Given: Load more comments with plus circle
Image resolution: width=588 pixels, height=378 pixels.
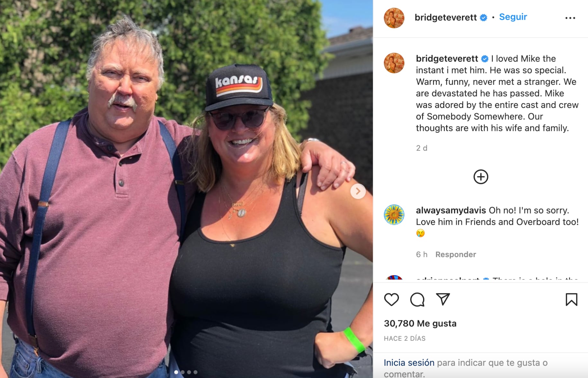Looking at the screenshot, I should (481, 177).
